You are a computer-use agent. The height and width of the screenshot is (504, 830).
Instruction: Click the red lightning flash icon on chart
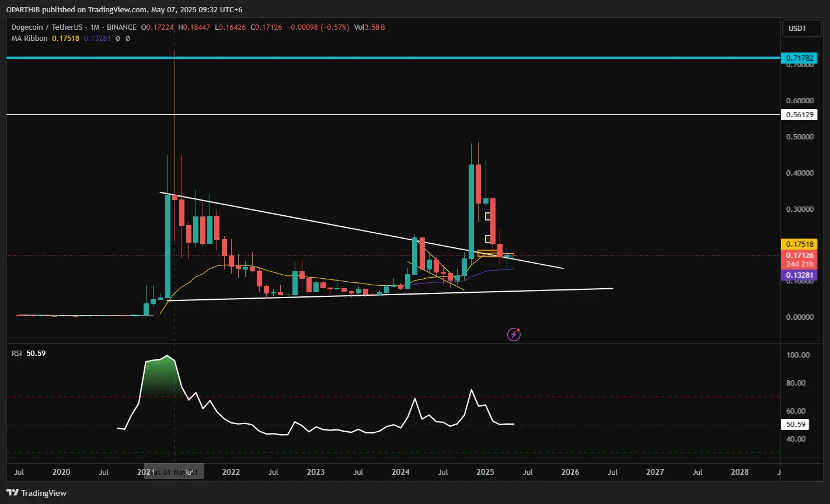point(514,334)
